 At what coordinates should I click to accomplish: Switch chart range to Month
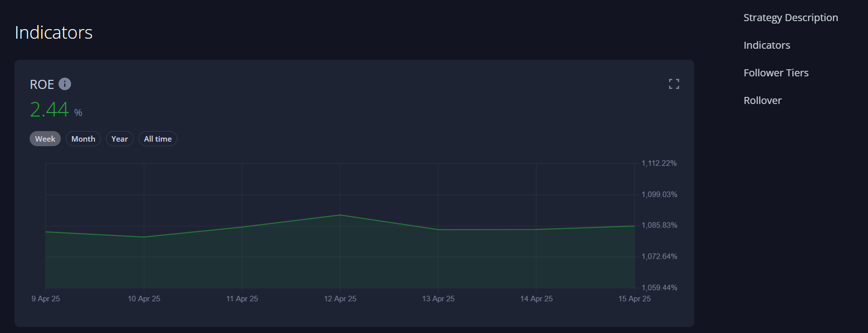83,139
